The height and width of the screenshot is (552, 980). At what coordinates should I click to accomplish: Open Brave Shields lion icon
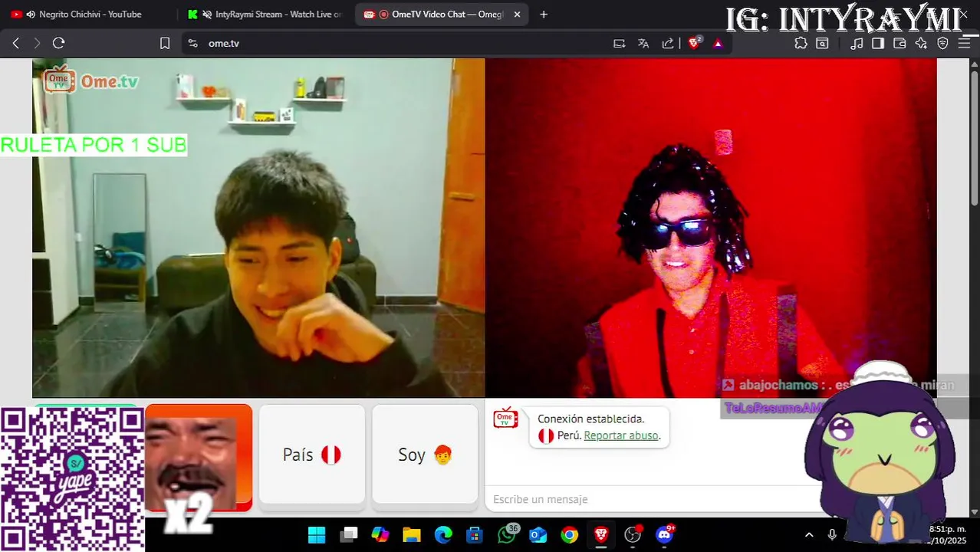pos(694,43)
